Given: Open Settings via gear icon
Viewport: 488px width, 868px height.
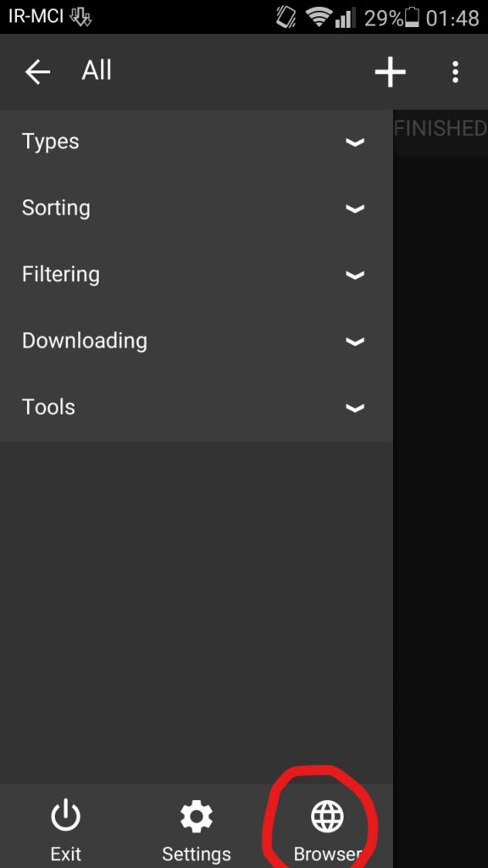Looking at the screenshot, I should 197,816.
